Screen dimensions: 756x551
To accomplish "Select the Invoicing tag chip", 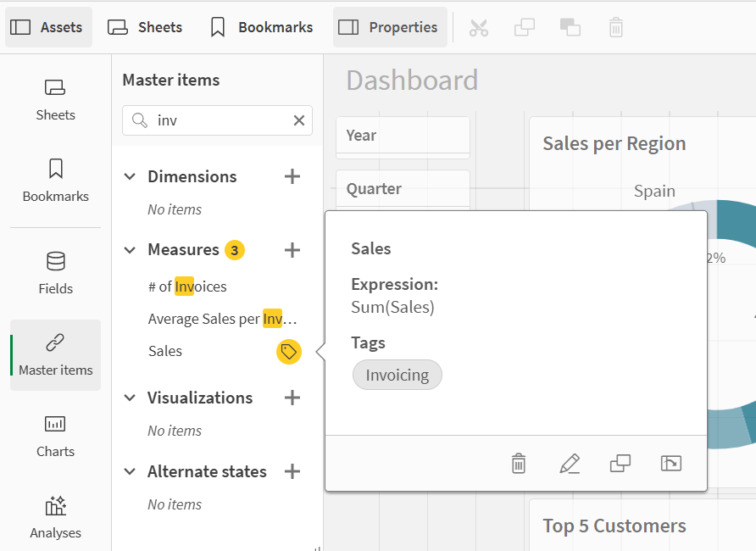I will pos(397,375).
